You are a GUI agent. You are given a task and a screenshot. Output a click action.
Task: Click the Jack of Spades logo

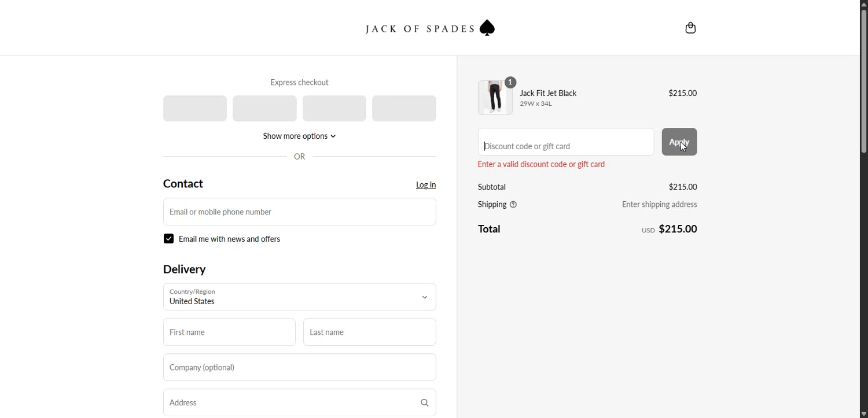click(430, 28)
